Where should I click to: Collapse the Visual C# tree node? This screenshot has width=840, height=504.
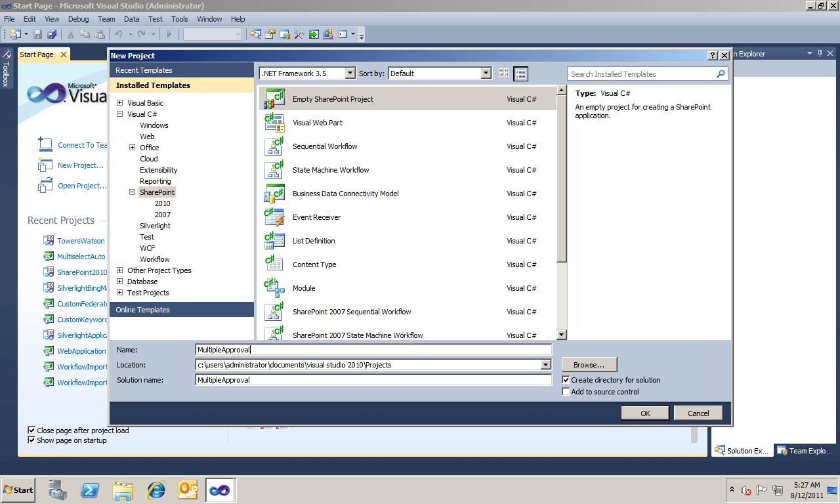pyautogui.click(x=119, y=114)
